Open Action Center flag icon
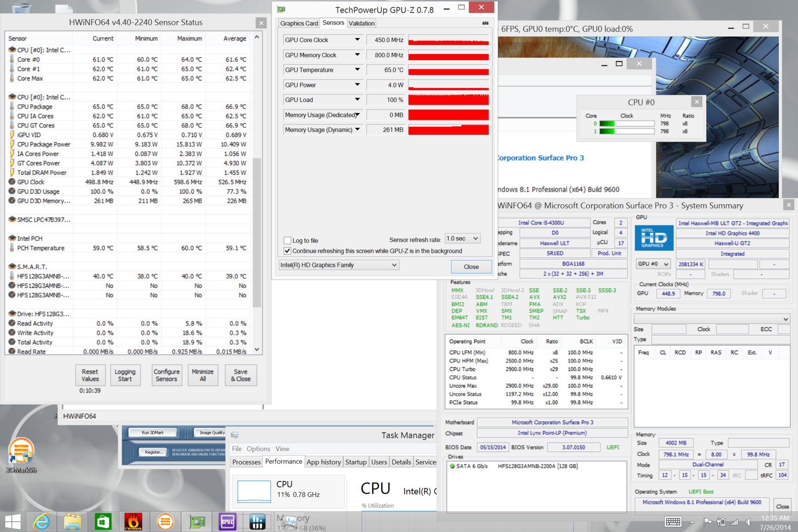 click(708, 522)
